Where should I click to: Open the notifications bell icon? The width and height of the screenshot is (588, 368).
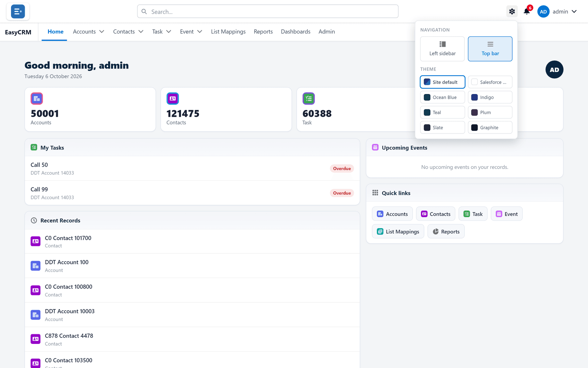527,11
